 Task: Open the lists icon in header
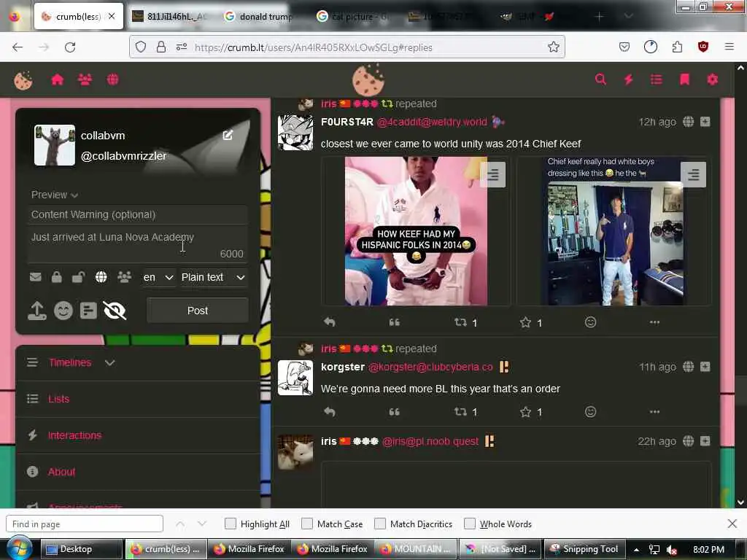657,79
